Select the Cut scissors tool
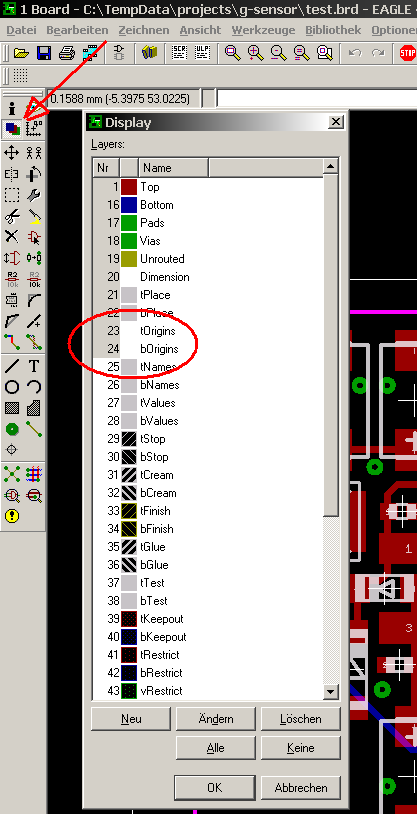This screenshot has height=814, width=417. click(12, 216)
